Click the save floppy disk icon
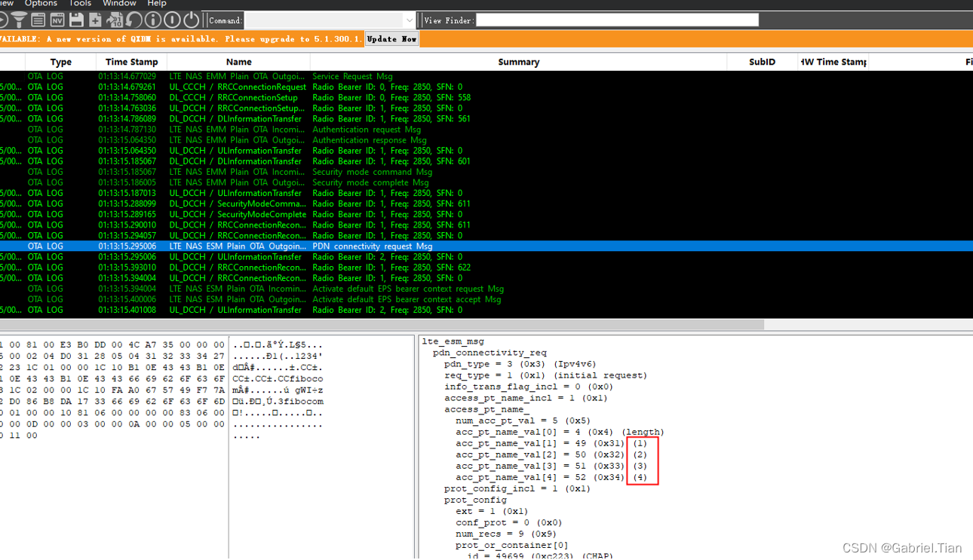973x560 pixels. point(76,20)
